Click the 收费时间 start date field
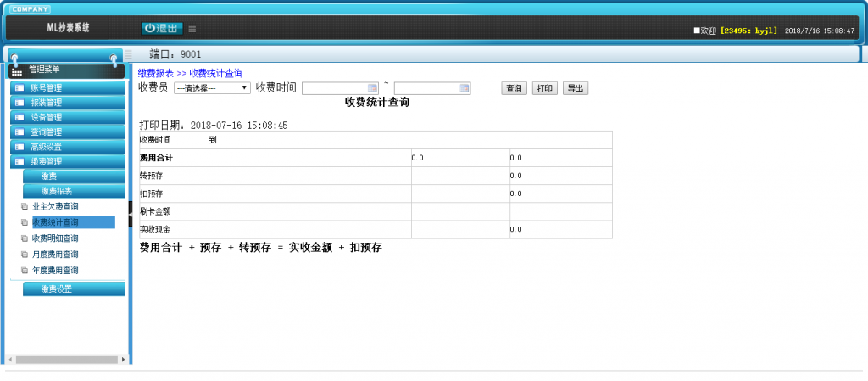 (334, 88)
